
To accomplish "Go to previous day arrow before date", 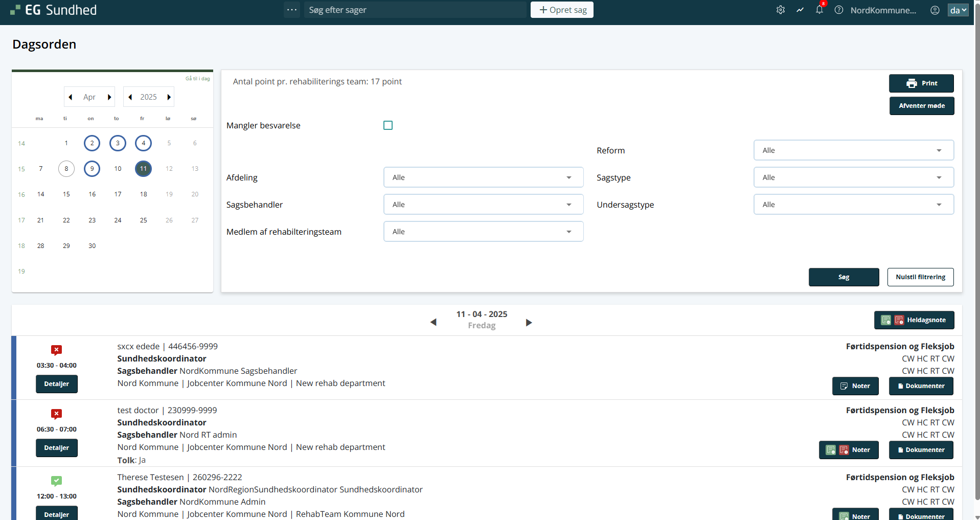I will pyautogui.click(x=434, y=323).
